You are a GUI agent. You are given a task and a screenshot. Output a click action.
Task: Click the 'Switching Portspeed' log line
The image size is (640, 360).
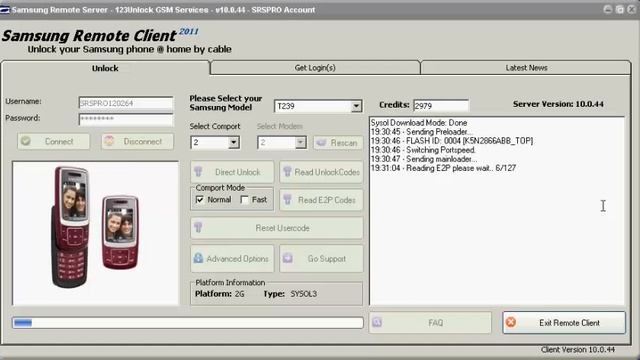pyautogui.click(x=423, y=150)
